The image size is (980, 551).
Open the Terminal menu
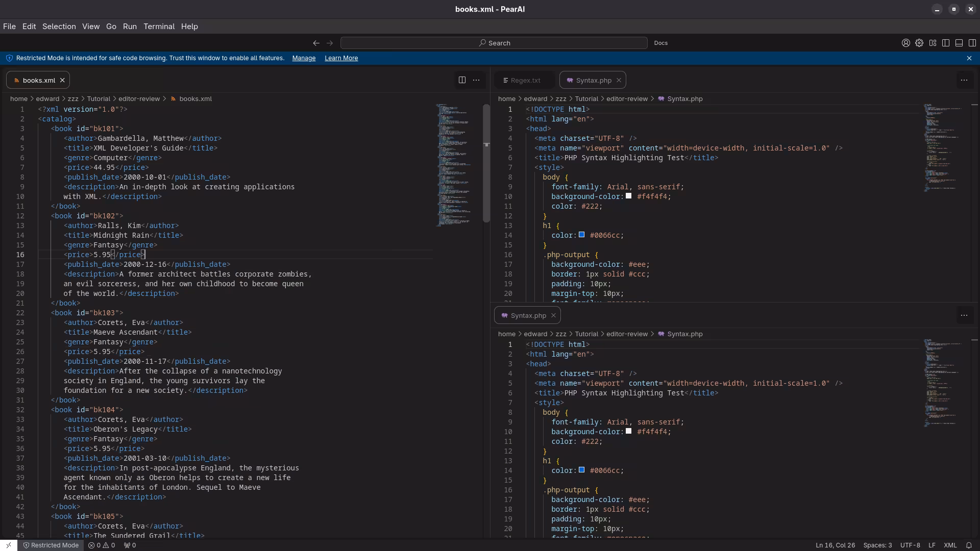pyautogui.click(x=159, y=27)
